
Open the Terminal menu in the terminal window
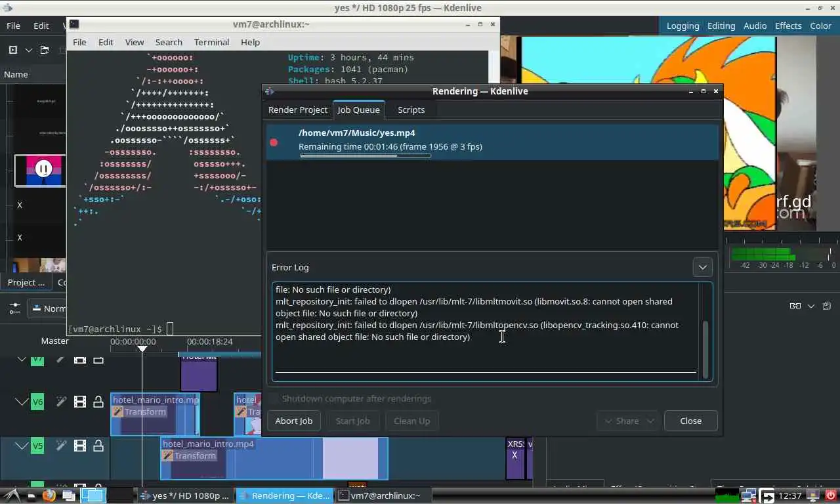tap(211, 42)
